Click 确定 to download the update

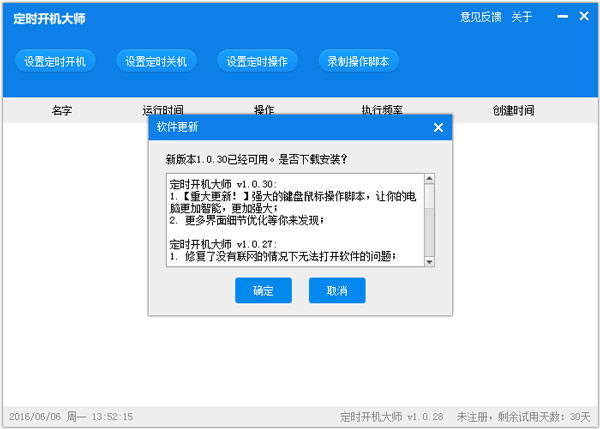pyautogui.click(x=263, y=290)
